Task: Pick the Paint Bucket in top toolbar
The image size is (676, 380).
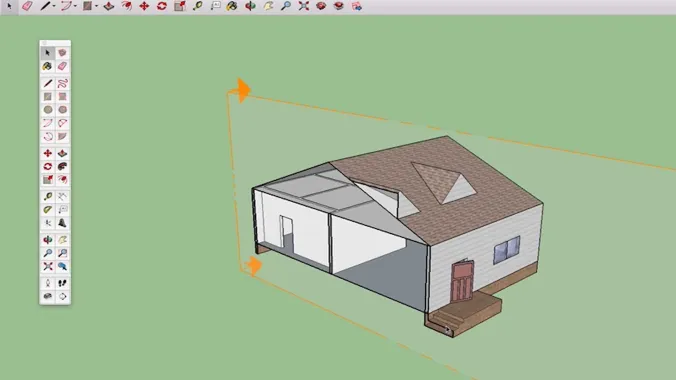Action: pos(232,6)
